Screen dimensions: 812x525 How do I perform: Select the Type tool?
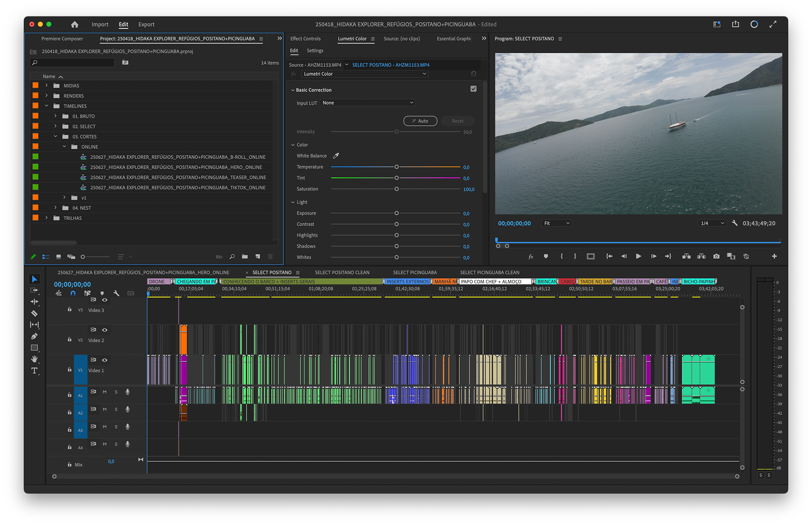coord(34,371)
